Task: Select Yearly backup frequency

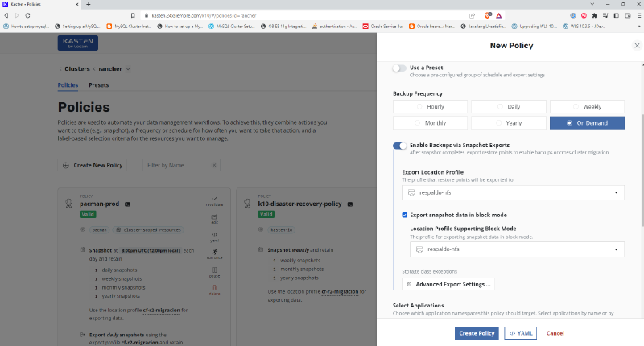Action: pyautogui.click(x=509, y=123)
